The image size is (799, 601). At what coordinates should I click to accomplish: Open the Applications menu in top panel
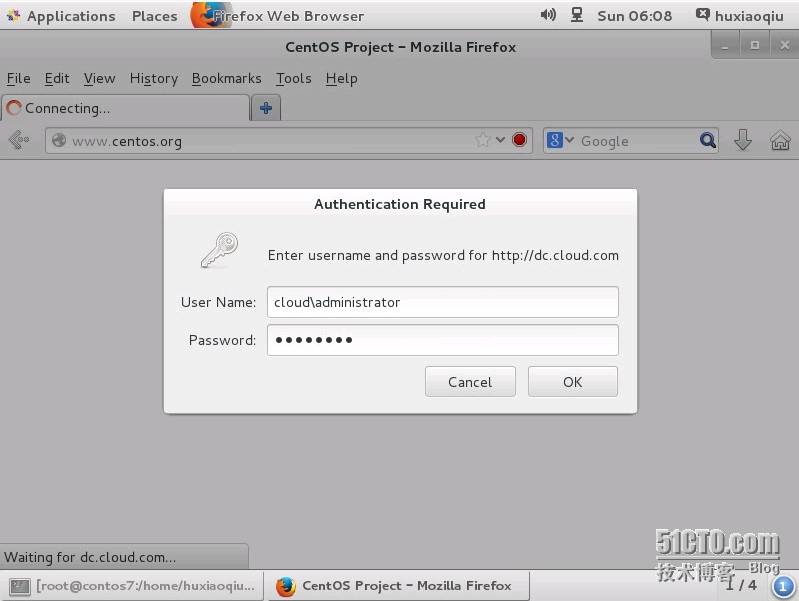62,16
